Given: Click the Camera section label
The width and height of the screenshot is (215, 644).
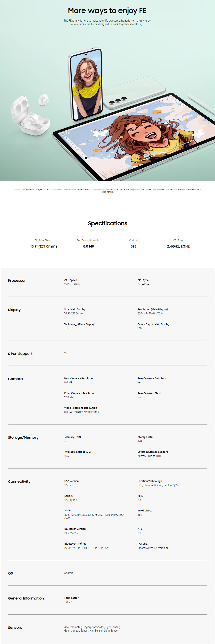Looking at the screenshot, I should tap(15, 379).
